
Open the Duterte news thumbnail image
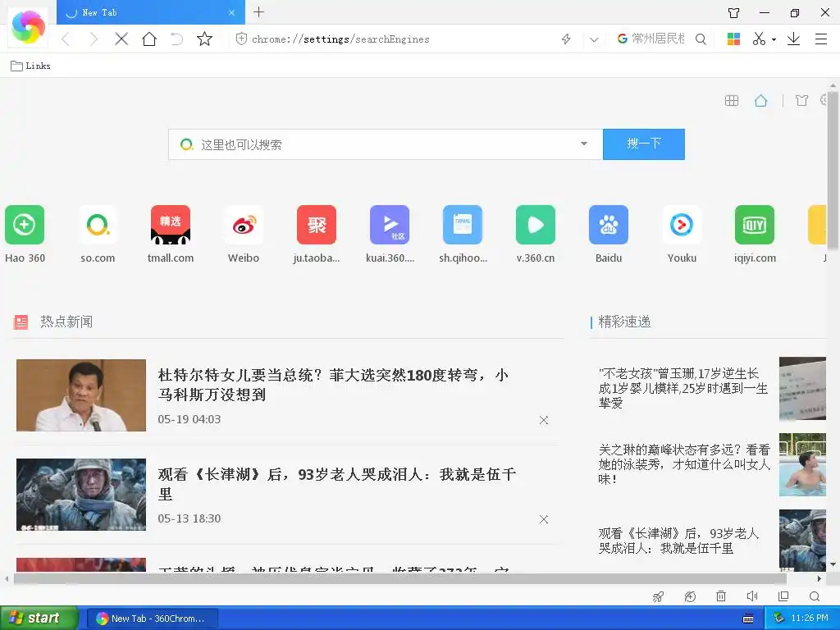(81, 395)
